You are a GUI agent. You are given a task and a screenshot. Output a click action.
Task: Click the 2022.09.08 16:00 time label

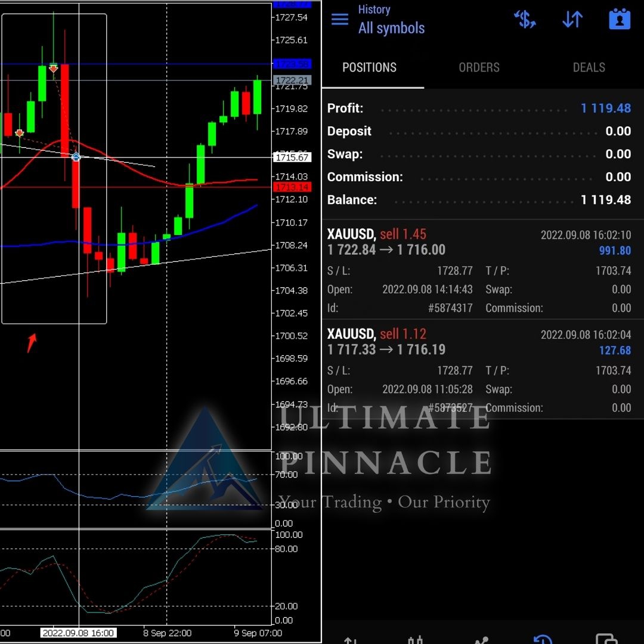(x=78, y=633)
